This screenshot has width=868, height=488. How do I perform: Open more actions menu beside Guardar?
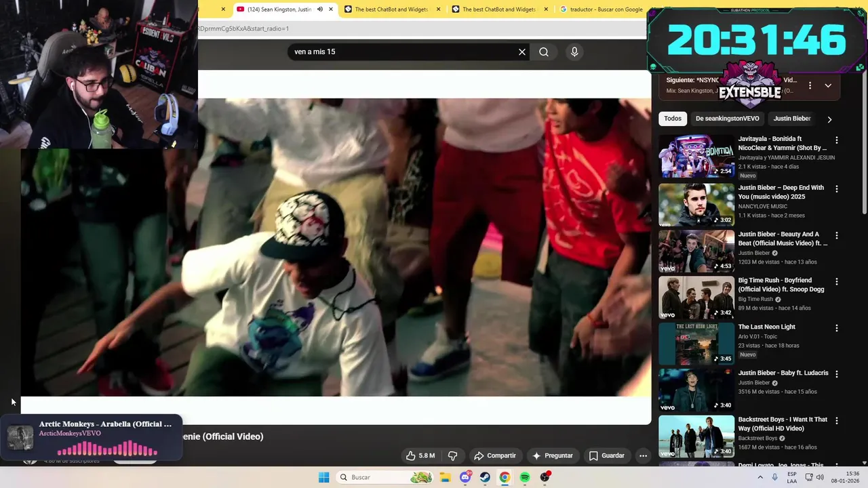click(x=643, y=455)
